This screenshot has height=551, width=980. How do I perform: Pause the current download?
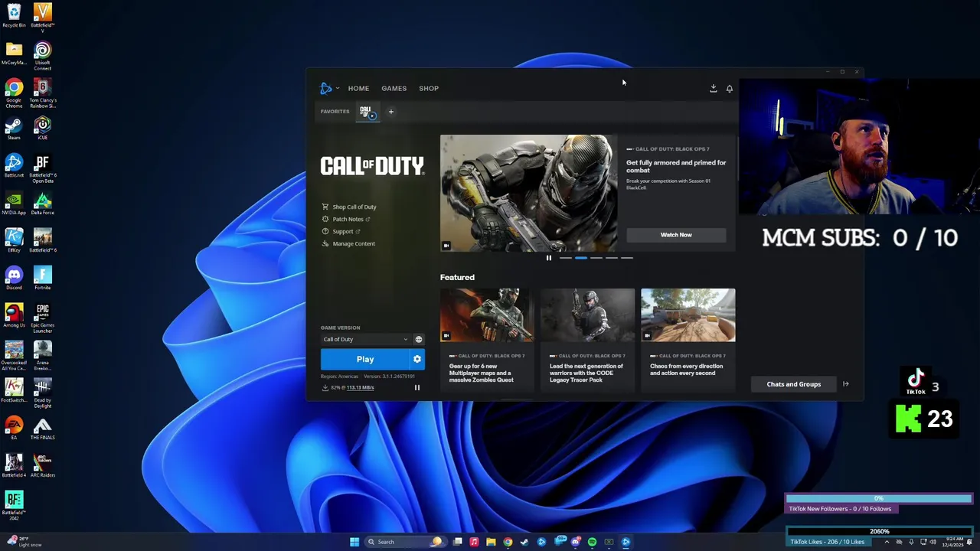tap(417, 387)
